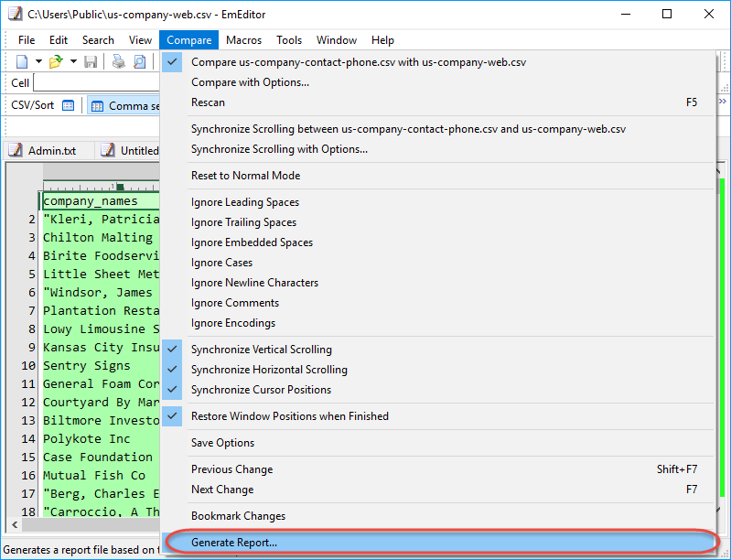Screen dimensions: 731x560
Task: Click the Print Preview magnifier icon
Action: click(139, 61)
